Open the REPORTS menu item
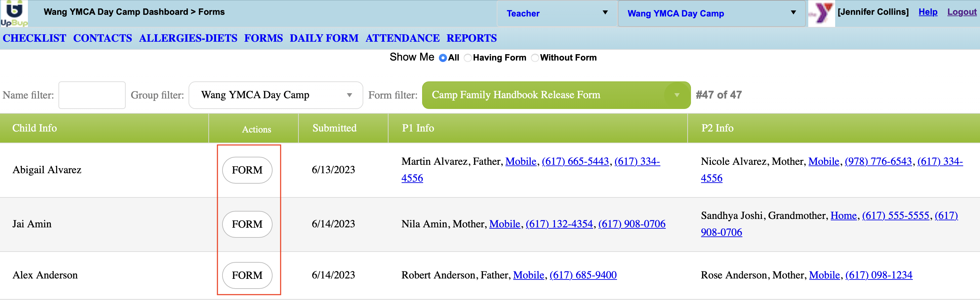The height and width of the screenshot is (300, 980). [472, 38]
